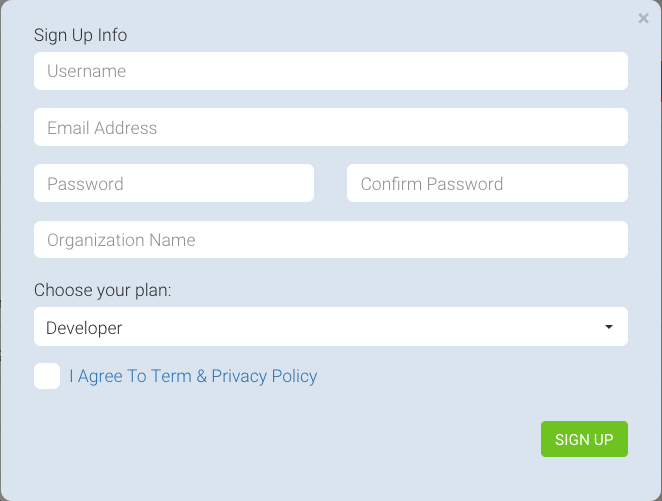This screenshot has height=501, width=662.
Task: Click the Confirm Password field
Action: coord(487,183)
